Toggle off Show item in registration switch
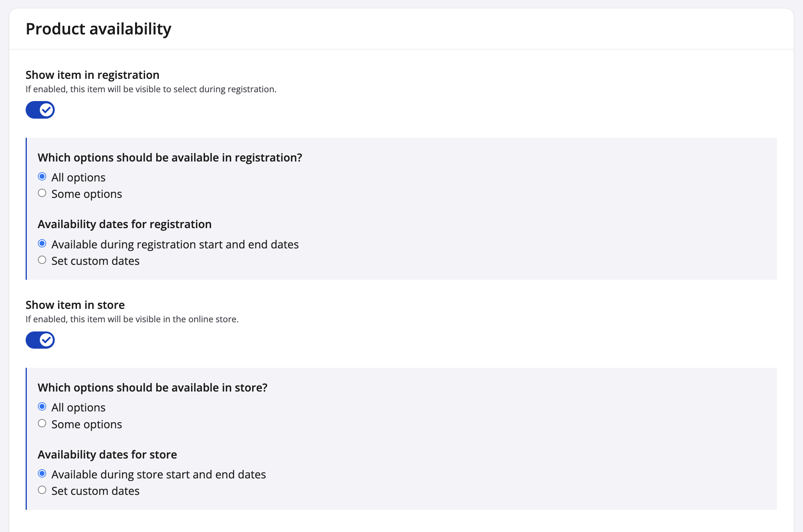Screen dimensions: 803x532 click(40, 110)
